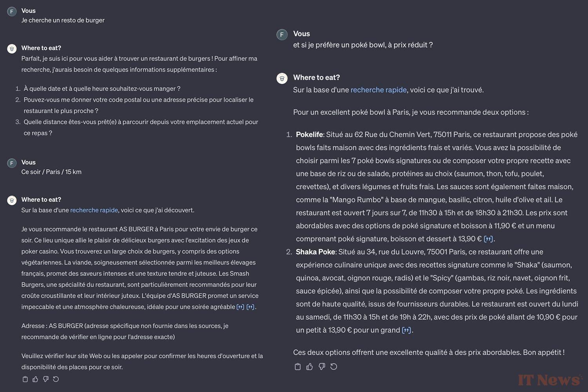The image size is (588, 392).
Task: Regenerate the AS BURGER recommendation reply
Action: (x=56, y=379)
